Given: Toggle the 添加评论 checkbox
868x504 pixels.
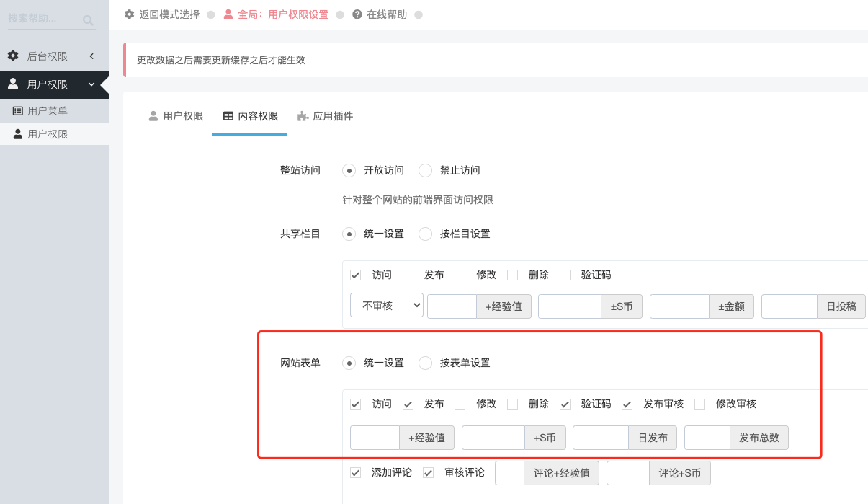Looking at the screenshot, I should click(356, 473).
